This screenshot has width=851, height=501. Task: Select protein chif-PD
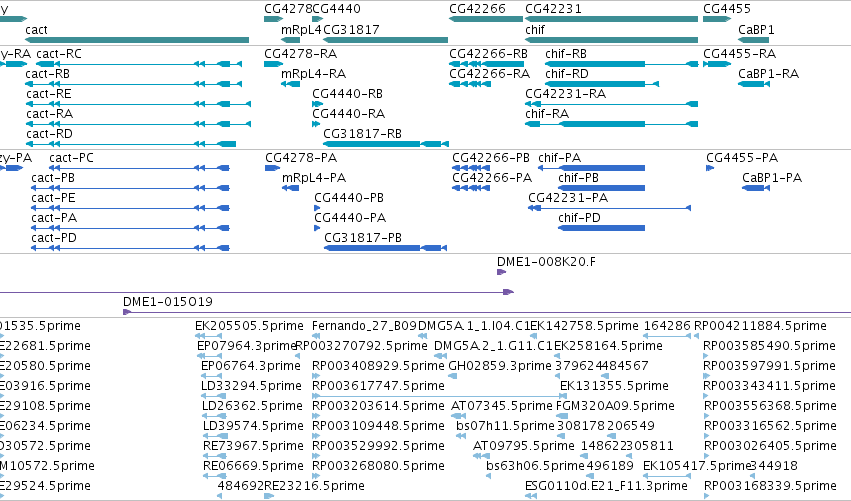(x=601, y=229)
